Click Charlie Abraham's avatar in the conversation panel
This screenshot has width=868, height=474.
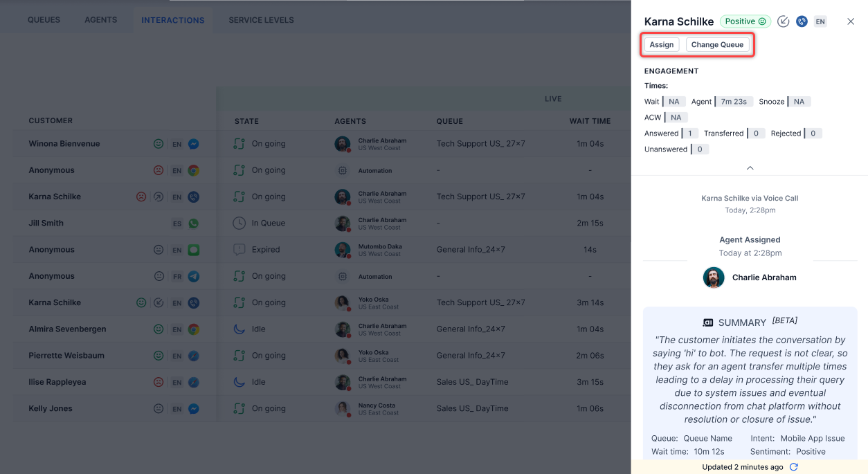[714, 277]
